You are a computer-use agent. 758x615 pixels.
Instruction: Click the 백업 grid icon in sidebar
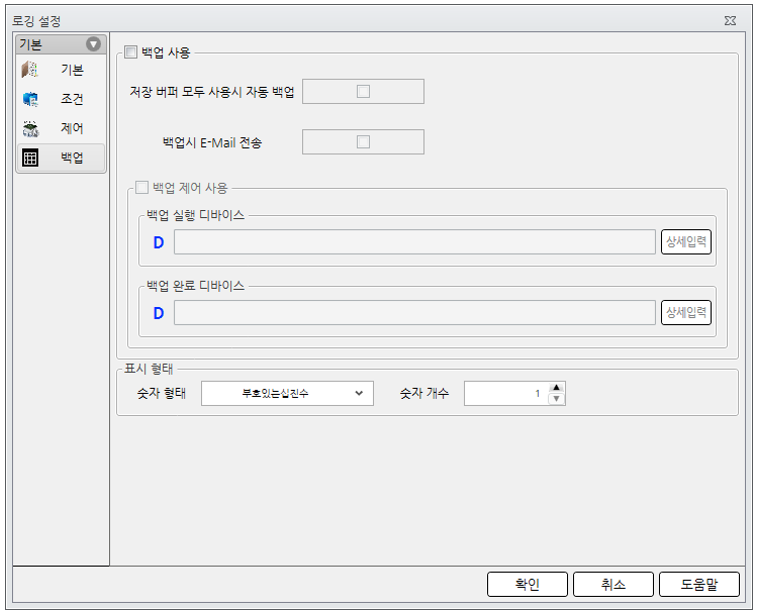pos(30,158)
